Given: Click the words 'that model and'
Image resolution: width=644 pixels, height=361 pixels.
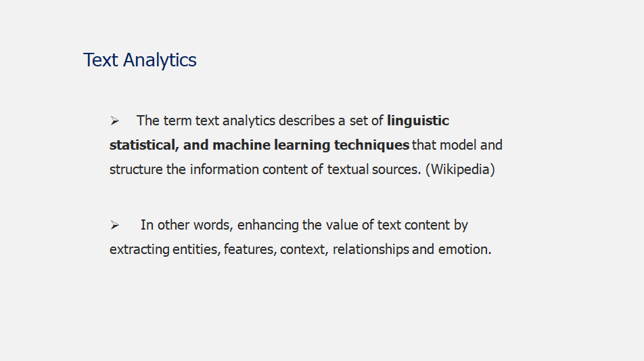Looking at the screenshot, I should point(457,145).
